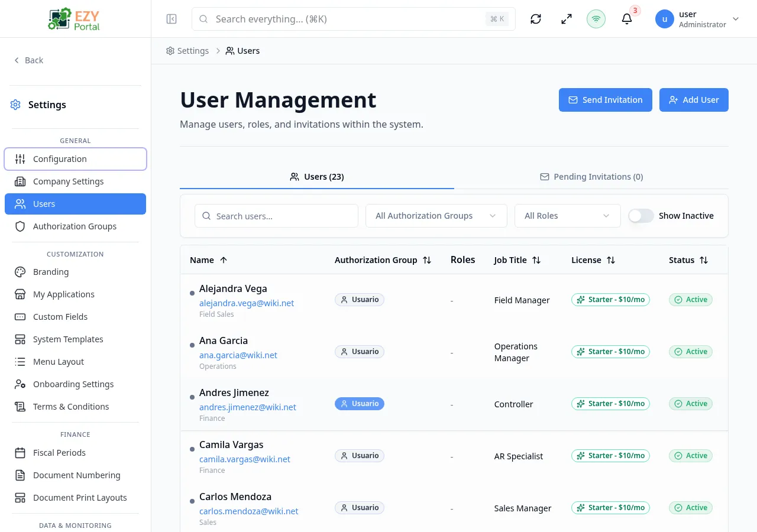The image size is (757, 532).
Task: Click the Custom Fields icon
Action: pyautogui.click(x=20, y=317)
